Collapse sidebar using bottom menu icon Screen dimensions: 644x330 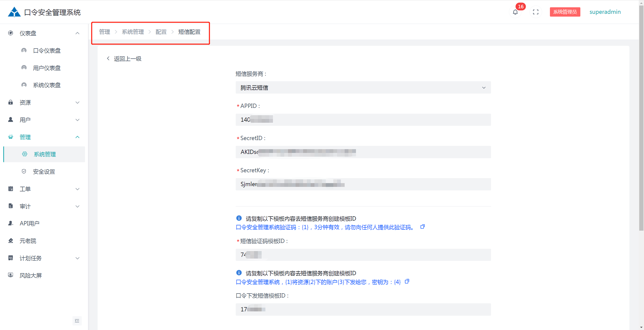(77, 321)
